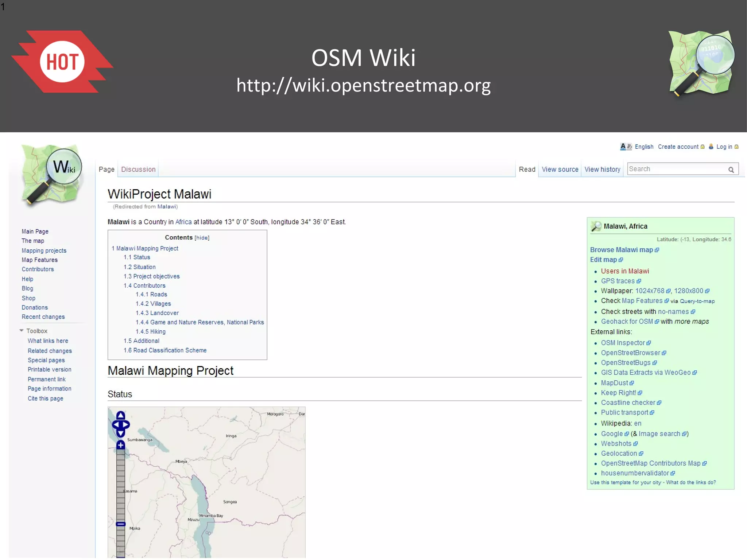Open Browse Malawi map link

(622, 250)
